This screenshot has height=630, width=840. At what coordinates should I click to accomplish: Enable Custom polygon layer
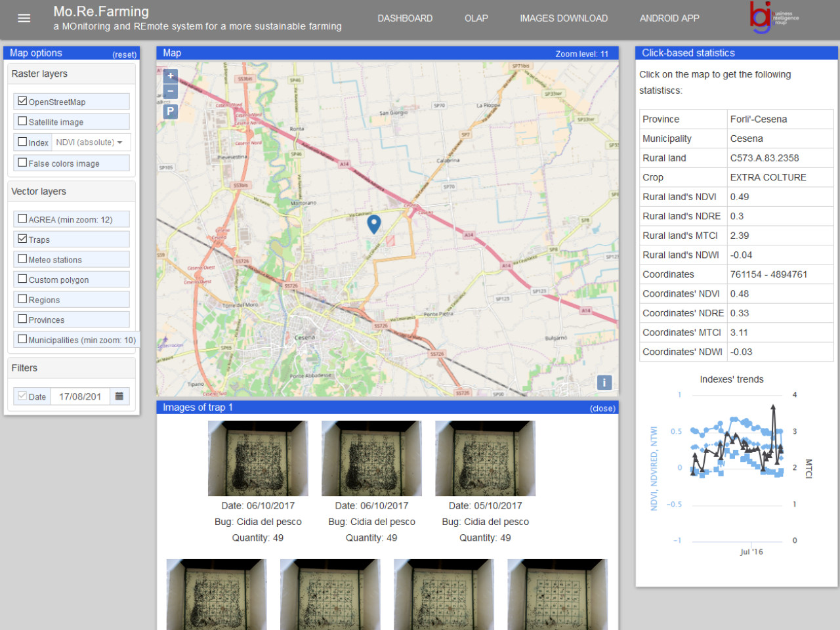[x=22, y=279]
